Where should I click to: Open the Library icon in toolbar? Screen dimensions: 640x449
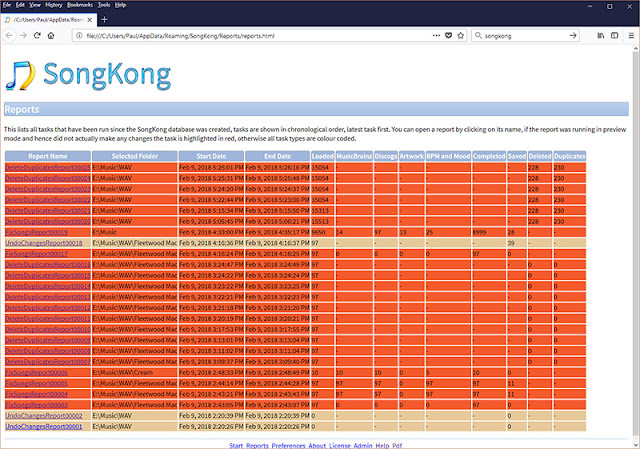(x=601, y=36)
